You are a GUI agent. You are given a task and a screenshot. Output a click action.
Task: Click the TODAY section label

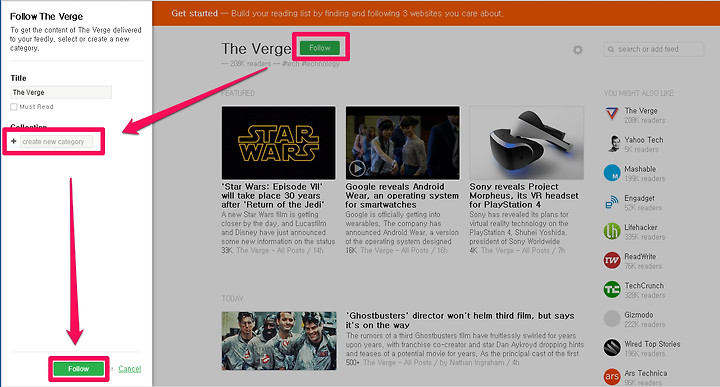[232, 298]
